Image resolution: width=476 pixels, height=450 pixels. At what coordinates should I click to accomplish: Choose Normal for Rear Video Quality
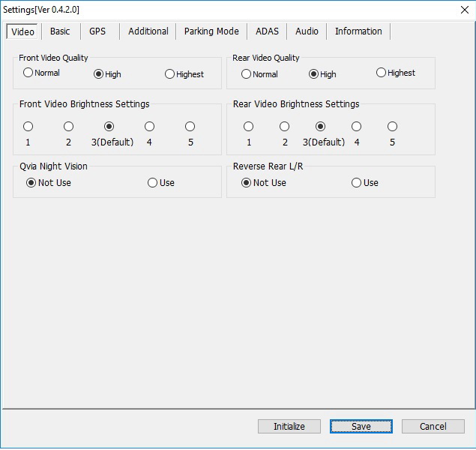[247, 74]
